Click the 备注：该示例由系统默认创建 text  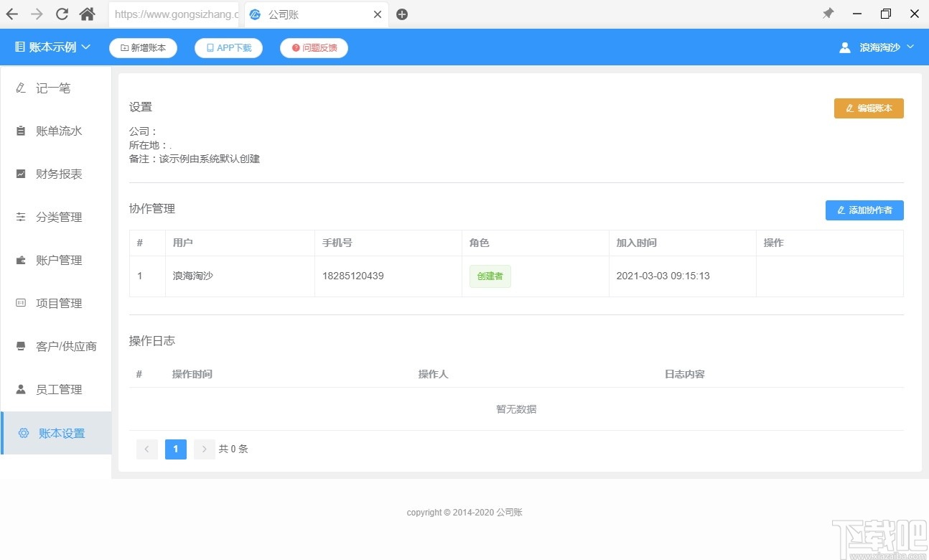pyautogui.click(x=195, y=159)
